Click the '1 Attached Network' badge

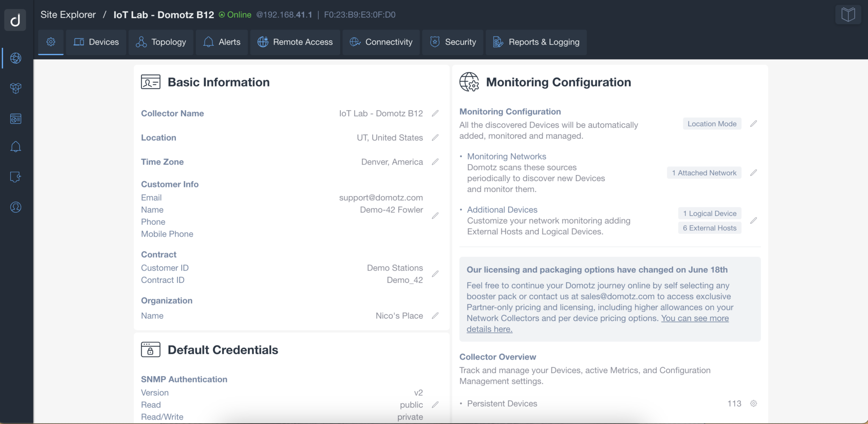704,173
